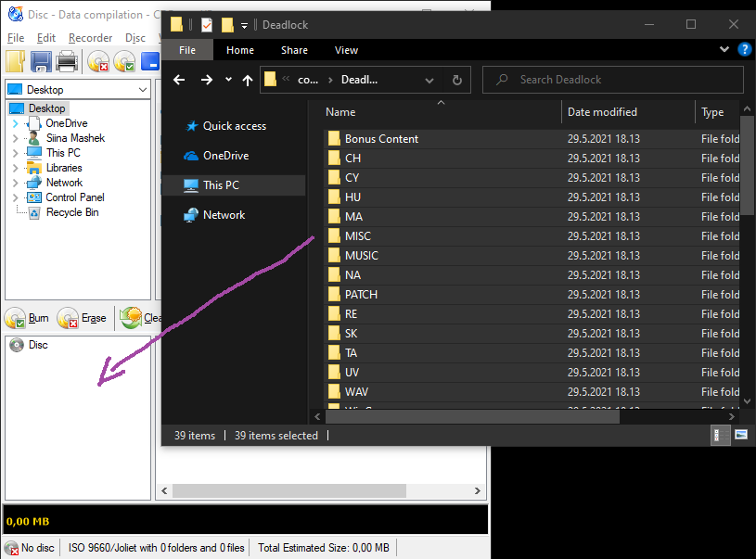Click the erase disc toolbar icon with red X
756x559 pixels.
pos(98,62)
